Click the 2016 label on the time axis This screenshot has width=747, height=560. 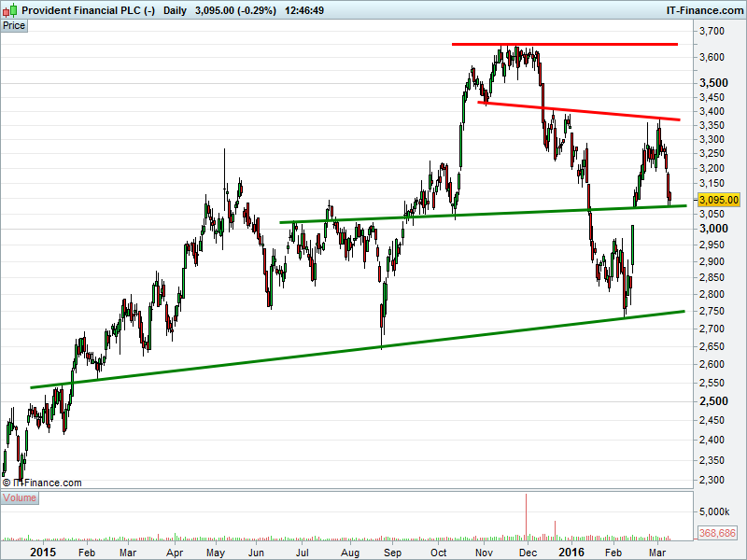pyautogui.click(x=571, y=553)
